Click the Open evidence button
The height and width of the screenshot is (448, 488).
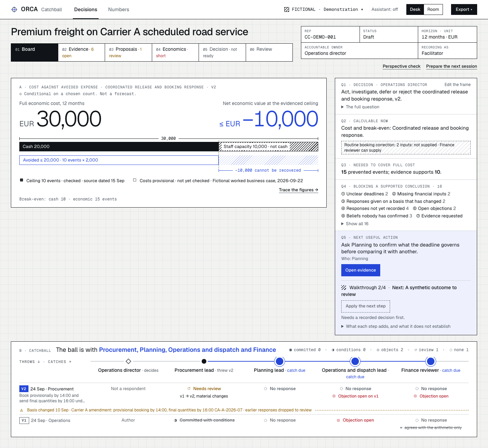pyautogui.click(x=361, y=270)
